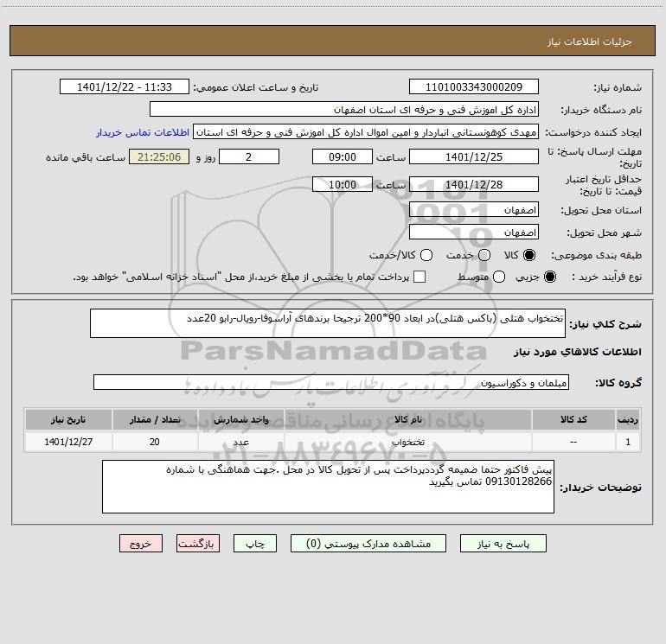The width and height of the screenshot is (666, 644).
Task: Toggle the اسناد خزانه اسلامی payment checkbox
Action: point(419,277)
